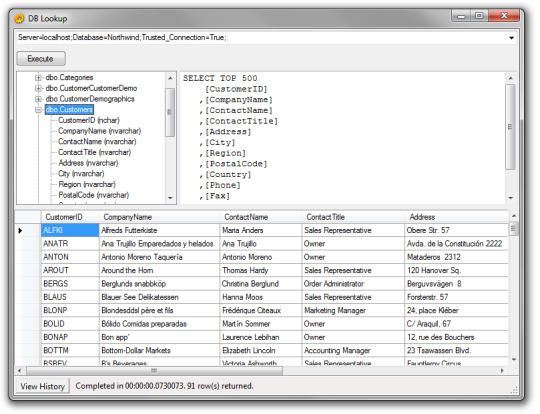This screenshot has height=414, width=540.
Task: Click the ANATR cell
Action: [x=70, y=244]
